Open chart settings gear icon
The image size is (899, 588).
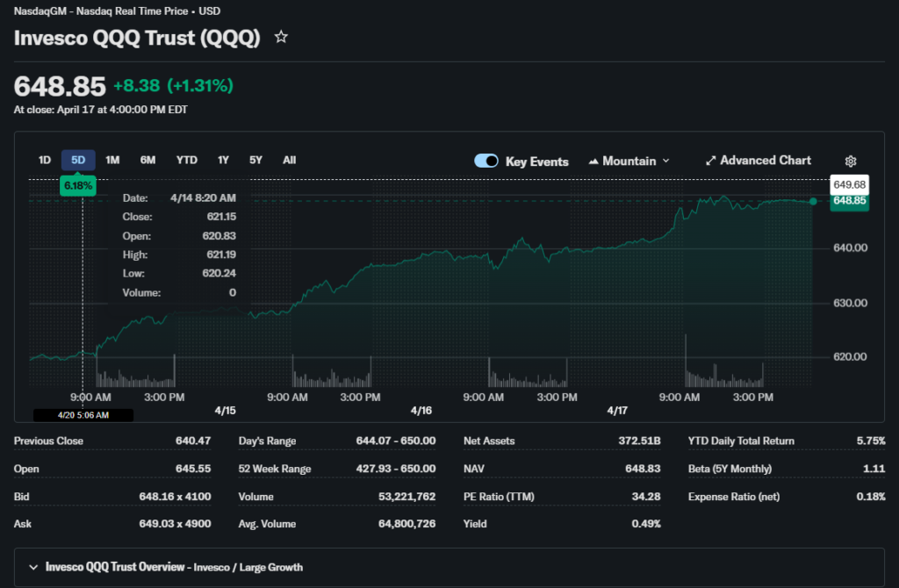tap(850, 161)
